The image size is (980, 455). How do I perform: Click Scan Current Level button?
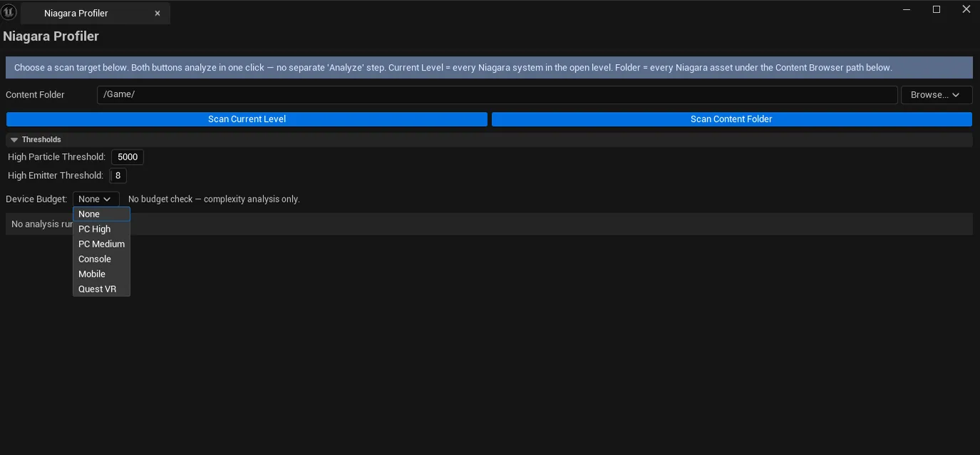point(247,119)
